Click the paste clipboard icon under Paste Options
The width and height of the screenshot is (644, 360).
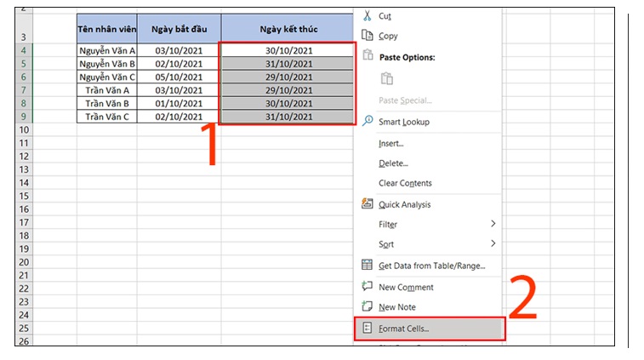[387, 78]
